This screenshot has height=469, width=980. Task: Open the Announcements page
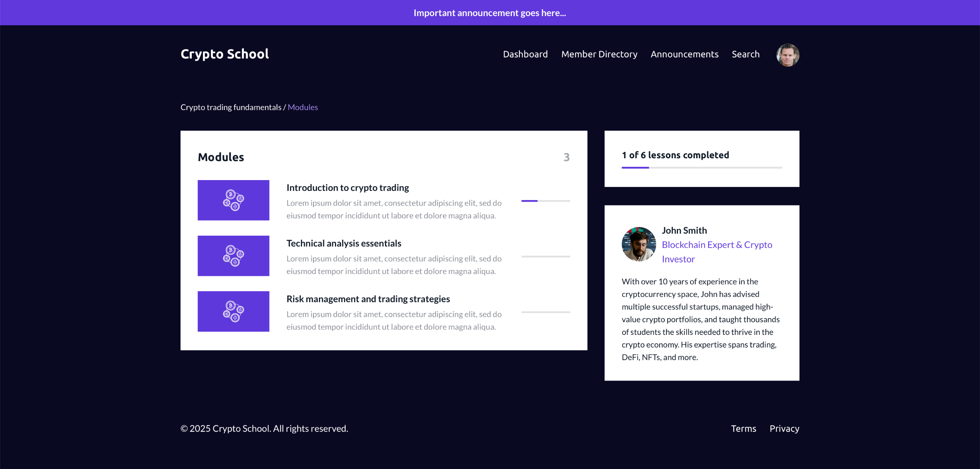pyautogui.click(x=684, y=54)
